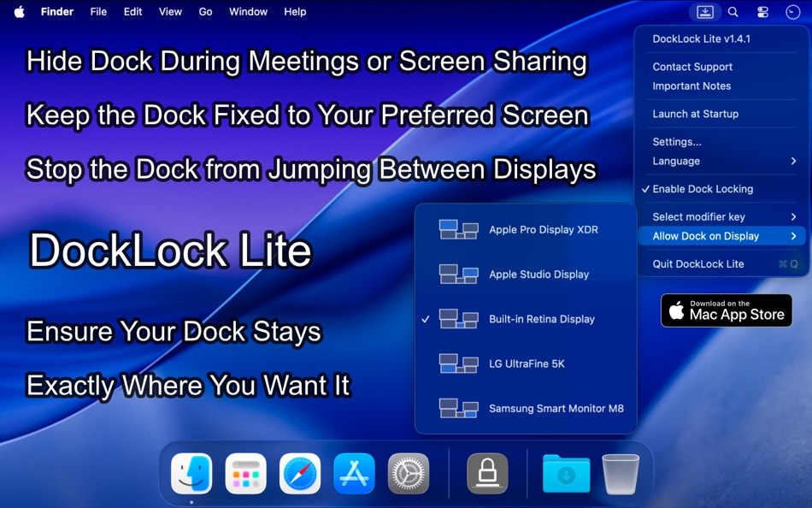The image size is (812, 508).
Task: Allow Dock on Samsung Smart Monitor M8
Action: (x=526, y=408)
